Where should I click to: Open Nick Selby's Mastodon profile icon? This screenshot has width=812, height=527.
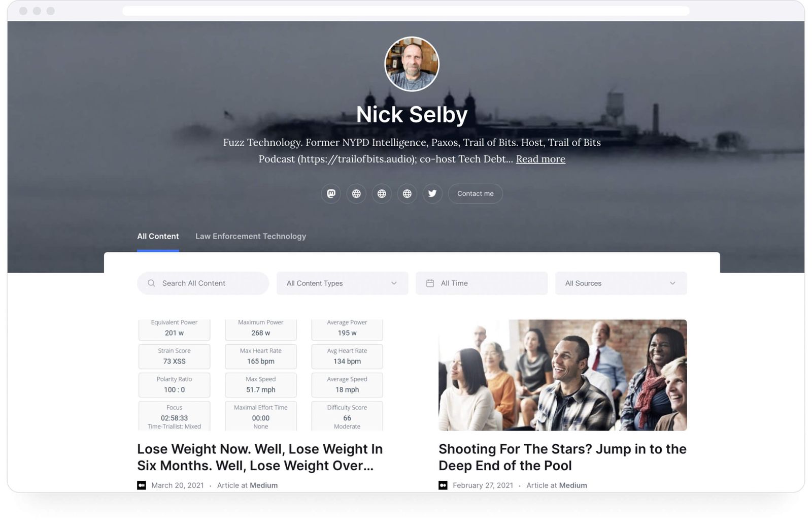331,193
